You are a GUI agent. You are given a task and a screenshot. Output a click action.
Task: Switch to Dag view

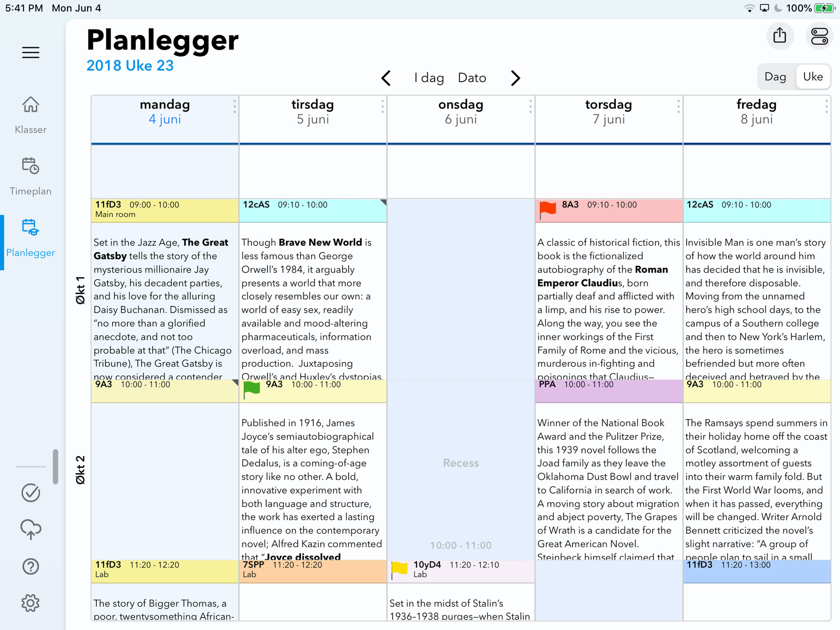pos(775,77)
